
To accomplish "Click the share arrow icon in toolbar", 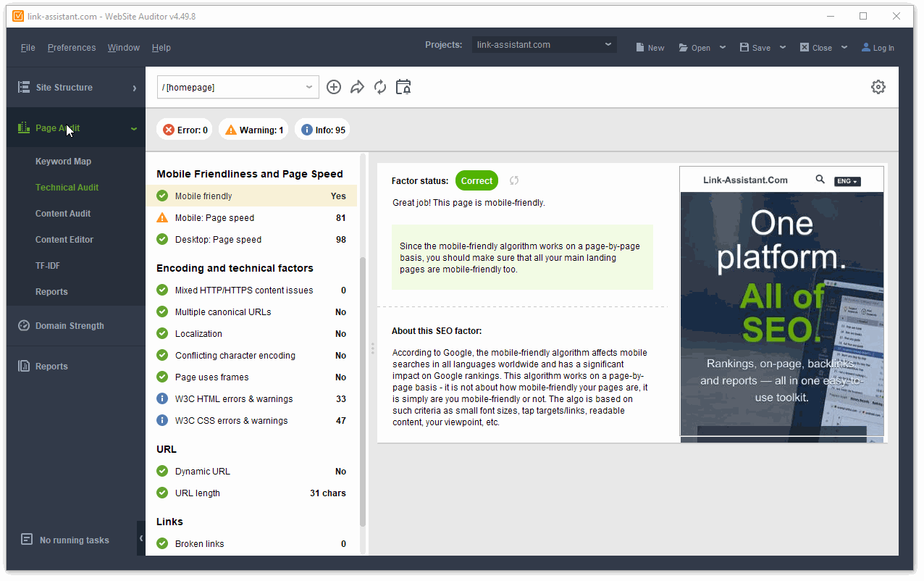I will (357, 87).
